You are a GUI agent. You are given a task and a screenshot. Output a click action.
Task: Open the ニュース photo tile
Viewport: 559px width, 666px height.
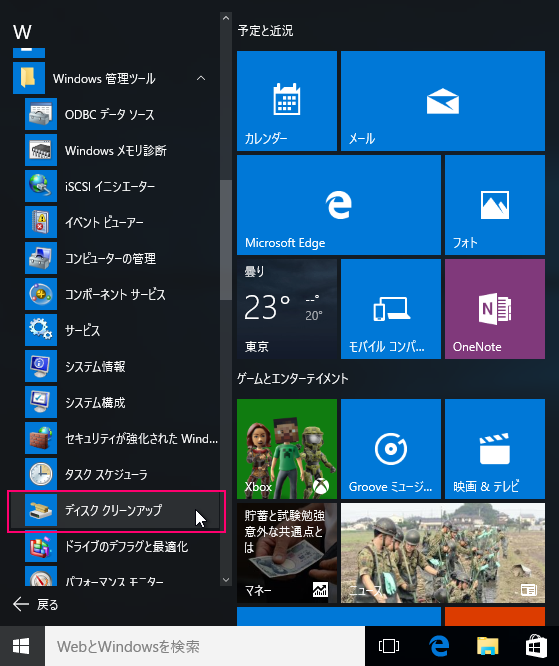(443, 553)
